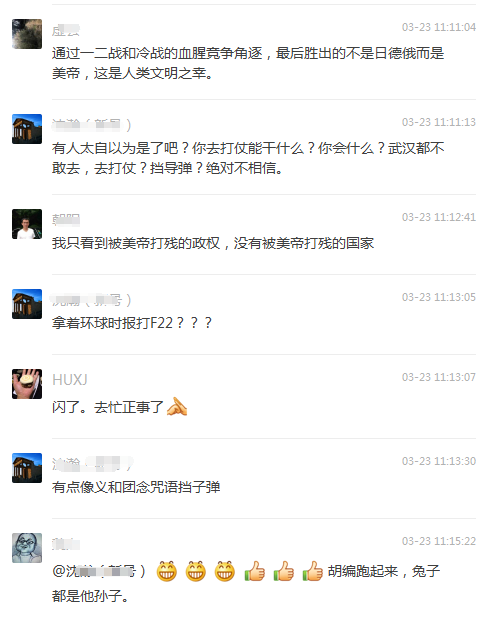Click building avatar beside 环球时报 comment
Viewport: 487px width, 619px height.
pyautogui.click(x=27, y=304)
